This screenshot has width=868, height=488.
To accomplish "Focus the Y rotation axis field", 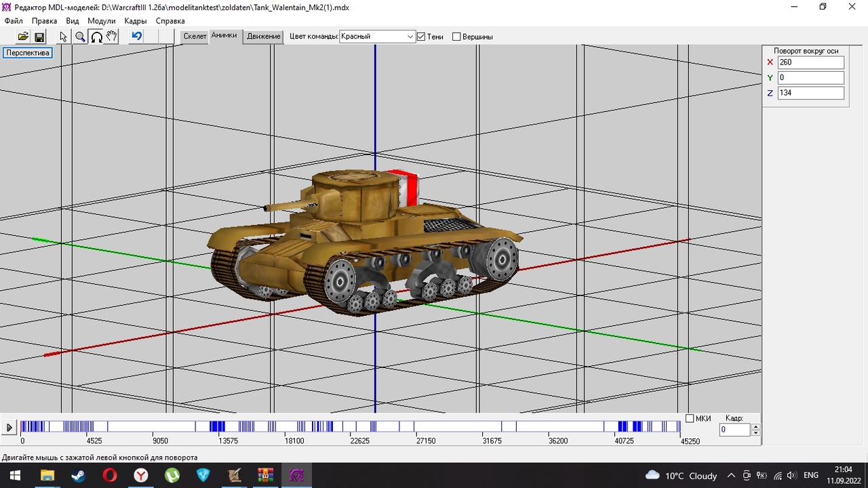I will [810, 78].
